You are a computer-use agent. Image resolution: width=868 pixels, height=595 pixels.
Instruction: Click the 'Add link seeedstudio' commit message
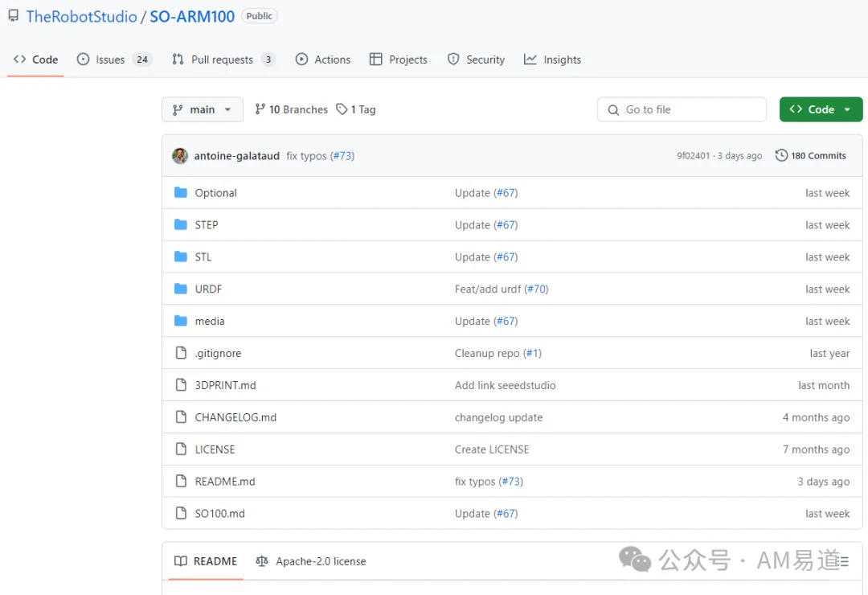point(506,385)
